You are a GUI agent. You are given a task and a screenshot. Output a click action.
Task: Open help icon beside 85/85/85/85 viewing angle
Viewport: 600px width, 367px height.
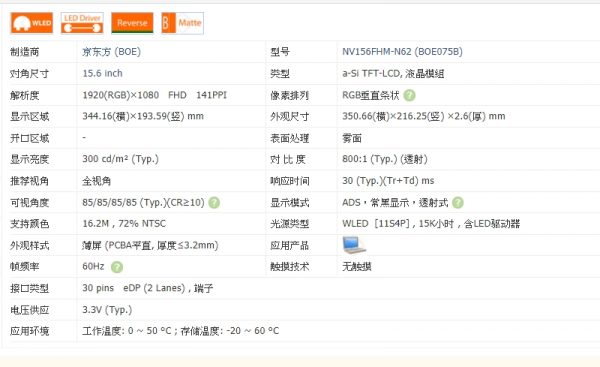point(214,202)
